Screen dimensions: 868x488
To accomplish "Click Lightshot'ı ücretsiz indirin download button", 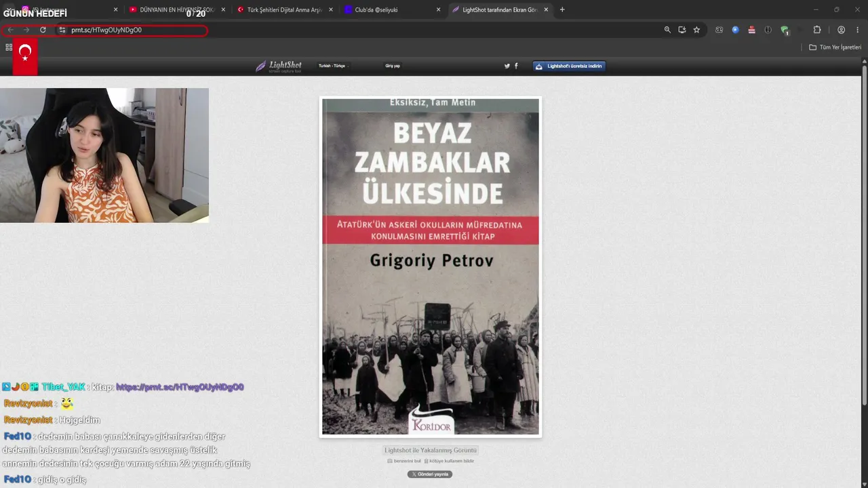I will click(569, 66).
